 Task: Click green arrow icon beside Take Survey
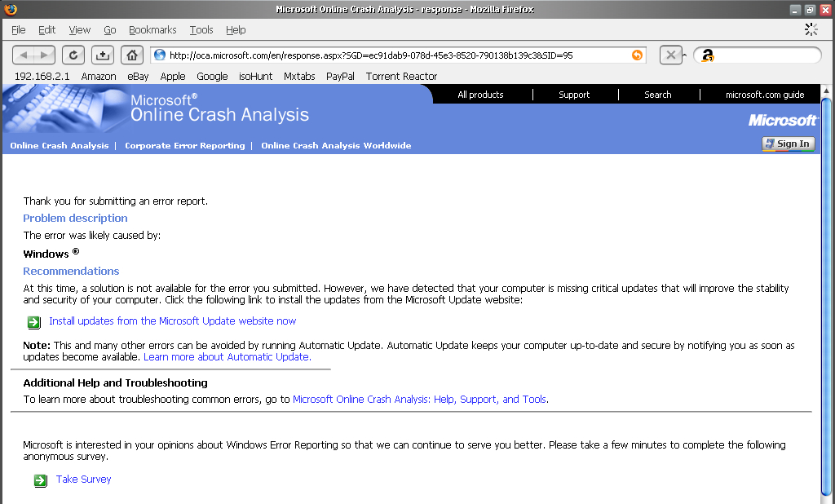[41, 480]
